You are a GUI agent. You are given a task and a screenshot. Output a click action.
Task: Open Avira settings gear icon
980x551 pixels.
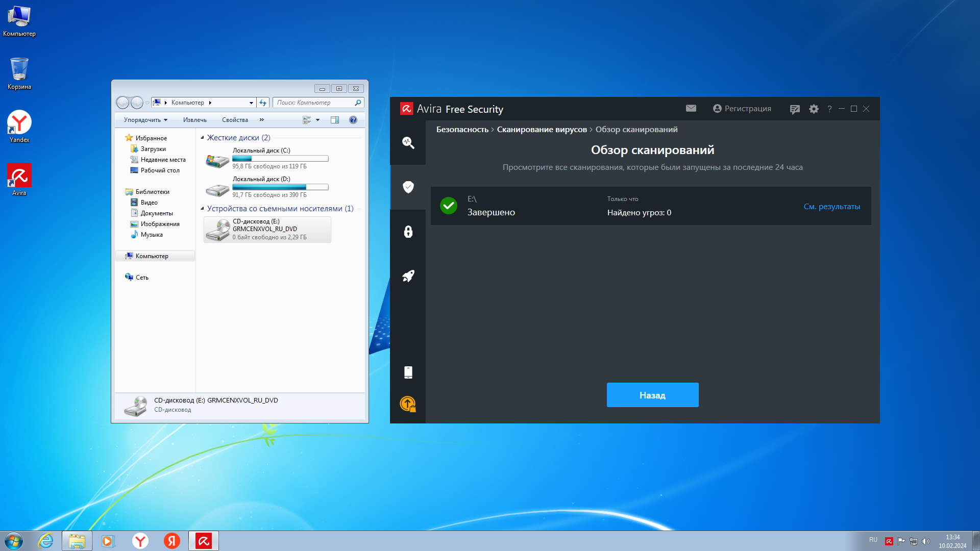[x=814, y=109]
